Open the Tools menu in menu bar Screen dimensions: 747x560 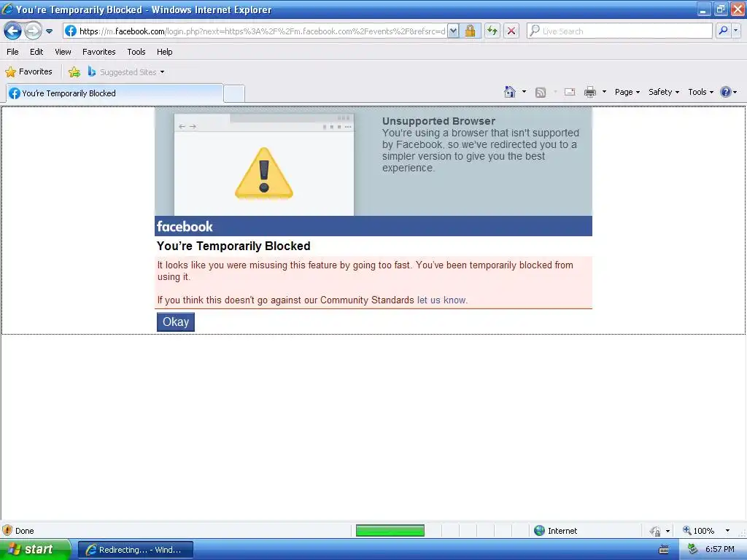tap(136, 52)
